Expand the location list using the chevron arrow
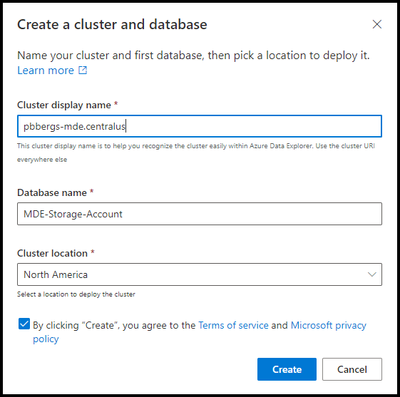Viewport: 400px width, 397px height. (372, 274)
